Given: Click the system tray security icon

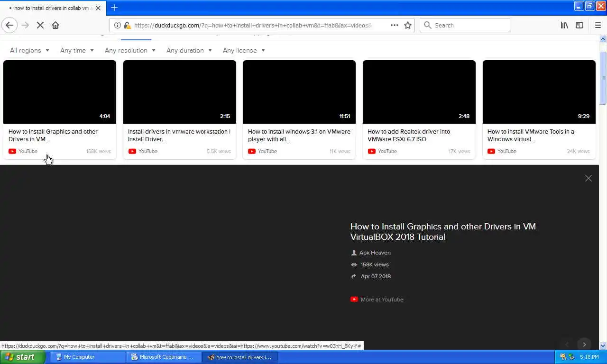Looking at the screenshot, I should [563, 357].
